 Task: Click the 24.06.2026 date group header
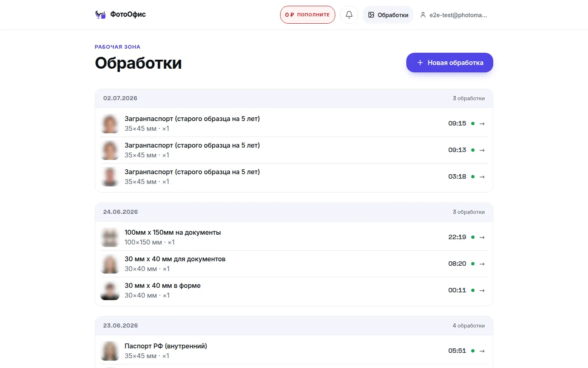pos(294,212)
